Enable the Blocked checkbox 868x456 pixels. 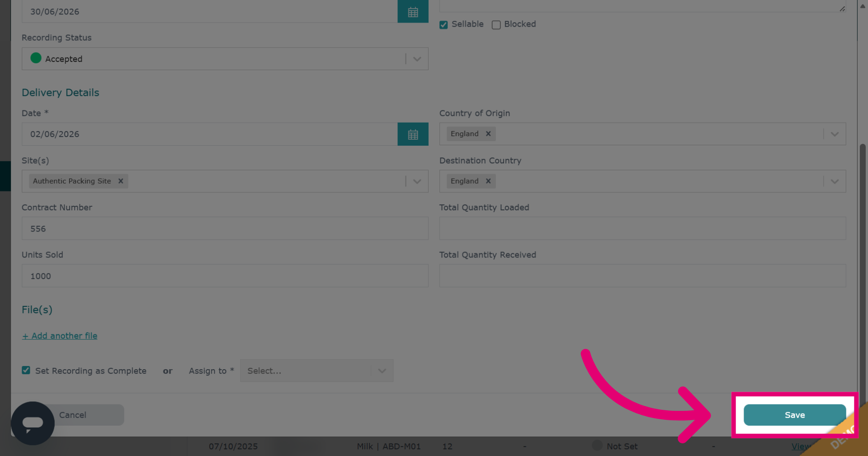496,25
